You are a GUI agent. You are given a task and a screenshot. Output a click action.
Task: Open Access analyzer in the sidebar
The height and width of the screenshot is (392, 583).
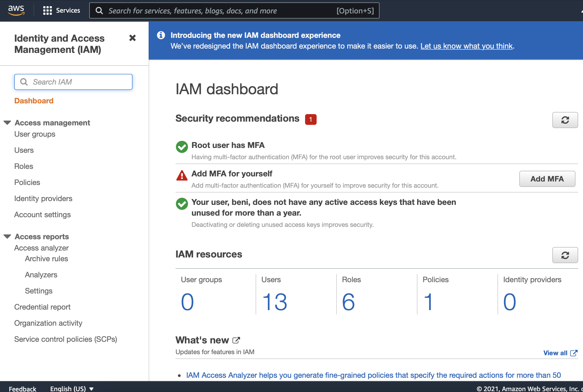coord(41,248)
